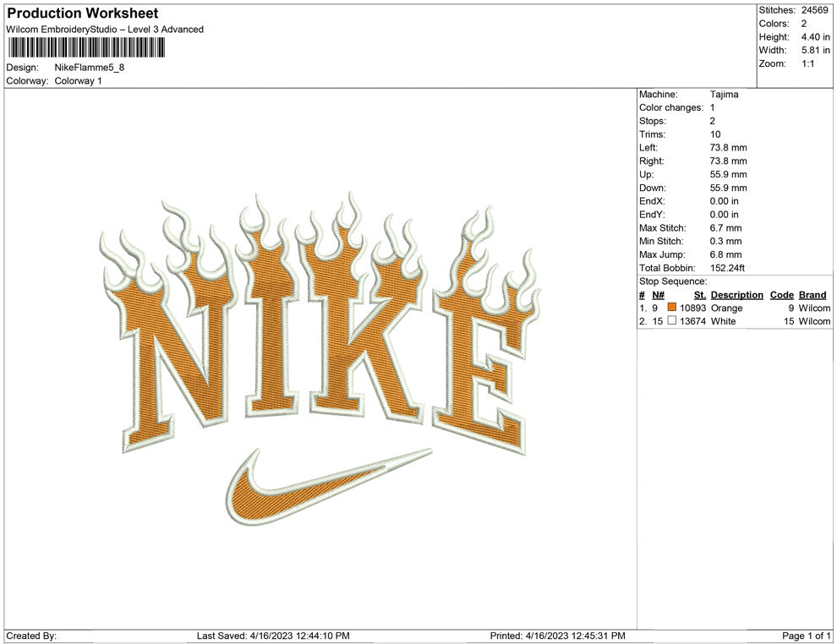
Task: Click the 'Page 1 of 1' footer text
Action: (x=807, y=636)
